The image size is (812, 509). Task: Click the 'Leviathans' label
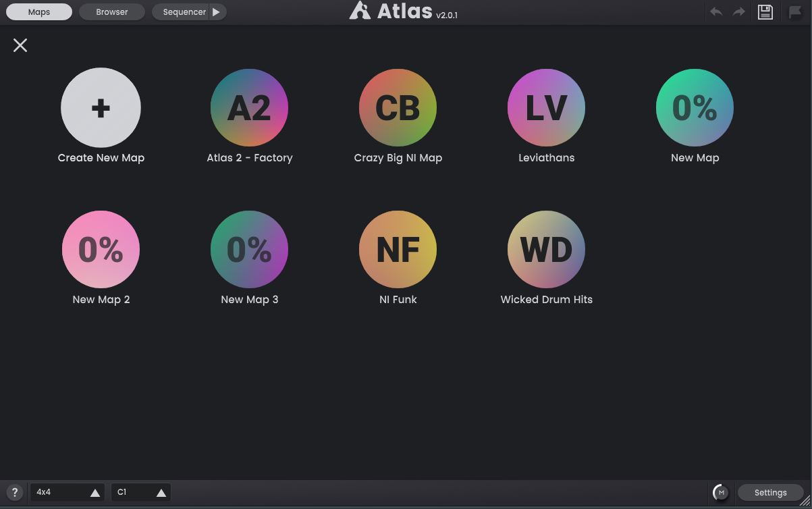547,158
